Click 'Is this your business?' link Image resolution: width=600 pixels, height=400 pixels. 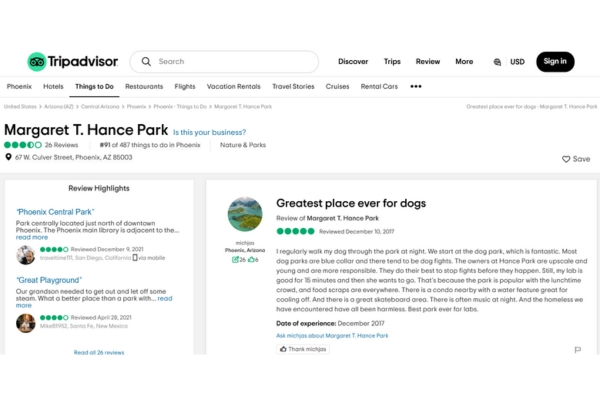[x=209, y=132]
